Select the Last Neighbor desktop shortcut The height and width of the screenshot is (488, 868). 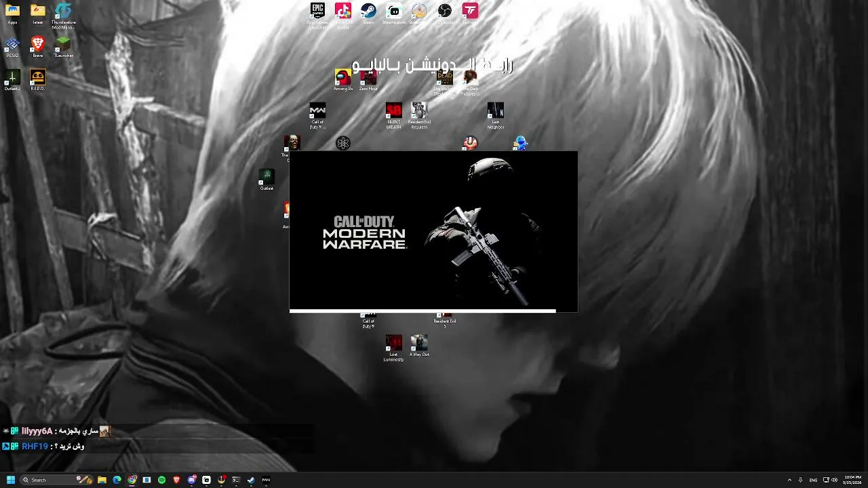click(496, 116)
